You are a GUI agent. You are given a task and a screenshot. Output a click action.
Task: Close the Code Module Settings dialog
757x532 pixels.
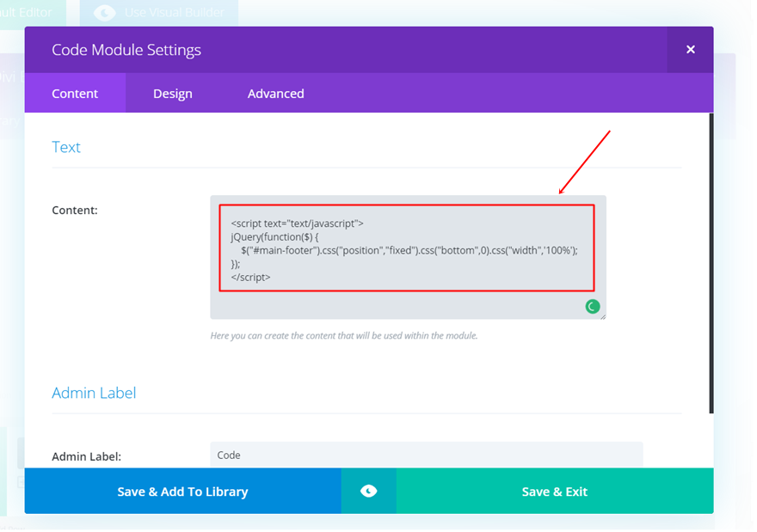click(690, 50)
